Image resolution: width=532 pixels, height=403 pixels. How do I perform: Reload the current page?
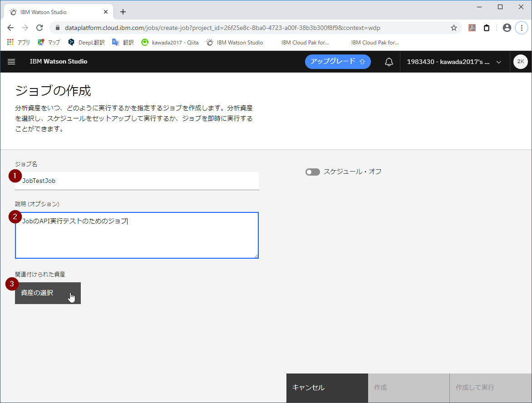click(x=39, y=28)
